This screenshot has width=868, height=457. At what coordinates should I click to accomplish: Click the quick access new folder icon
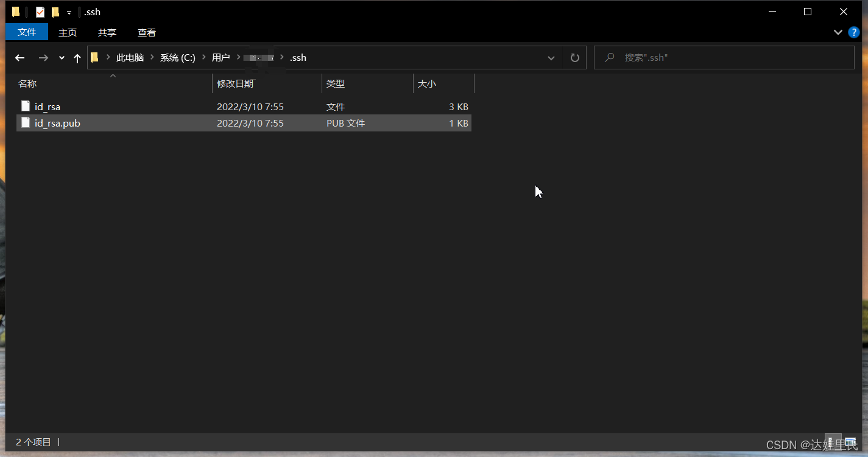tap(55, 12)
